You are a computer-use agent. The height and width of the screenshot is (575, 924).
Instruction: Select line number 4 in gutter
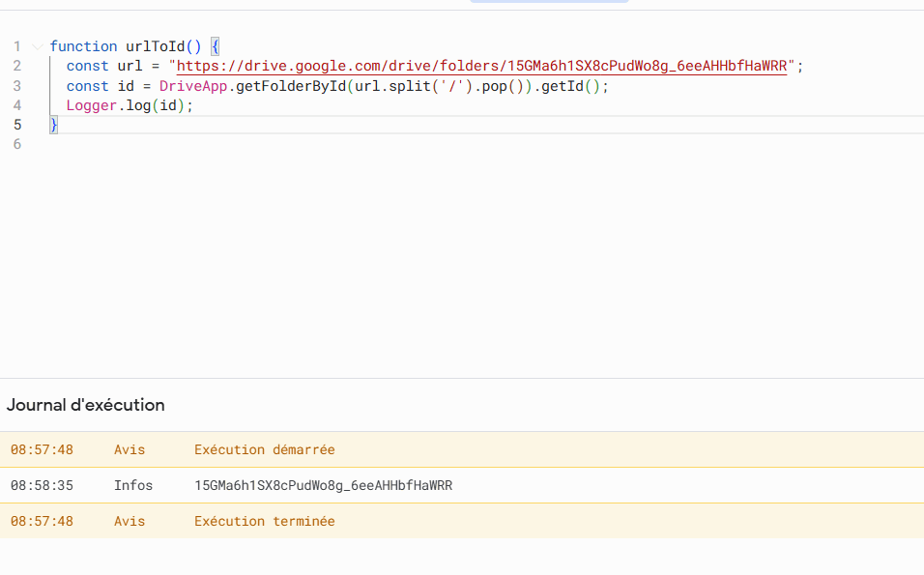point(17,105)
